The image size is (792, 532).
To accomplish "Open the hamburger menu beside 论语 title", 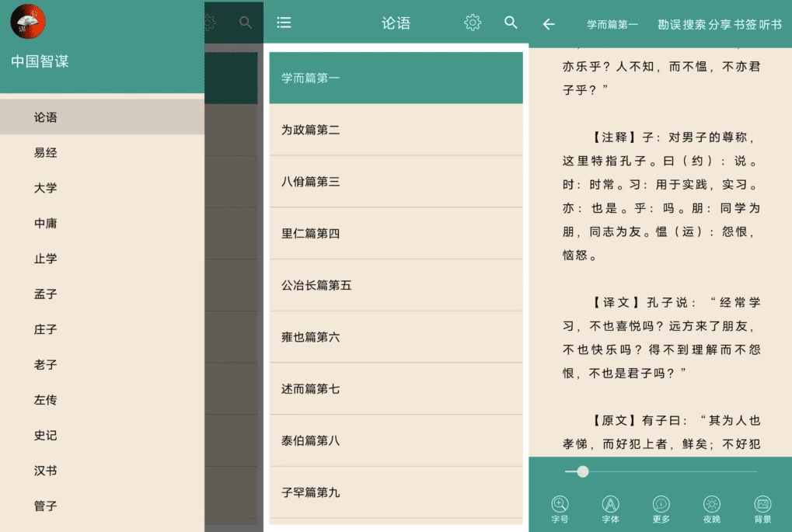I will point(284,23).
